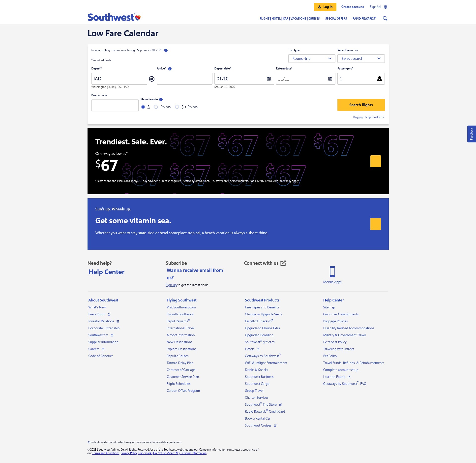
Task: Click the Log in button
Action: tap(325, 7)
